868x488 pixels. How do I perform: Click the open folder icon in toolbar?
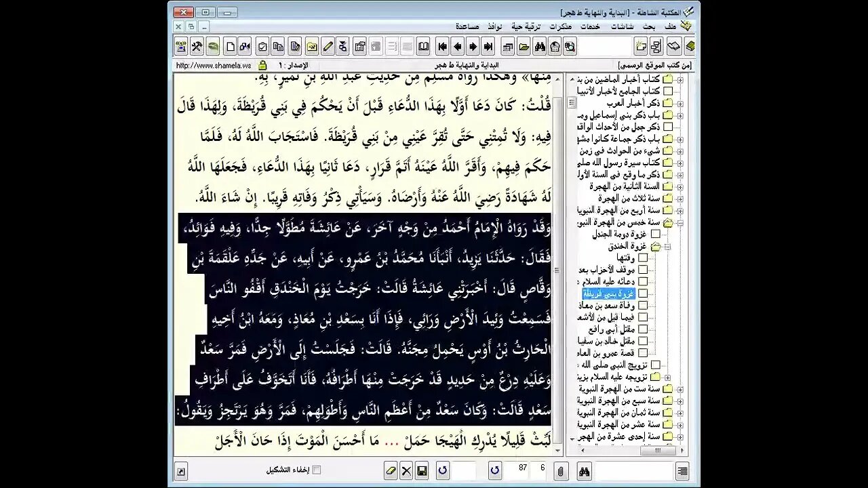(x=524, y=47)
